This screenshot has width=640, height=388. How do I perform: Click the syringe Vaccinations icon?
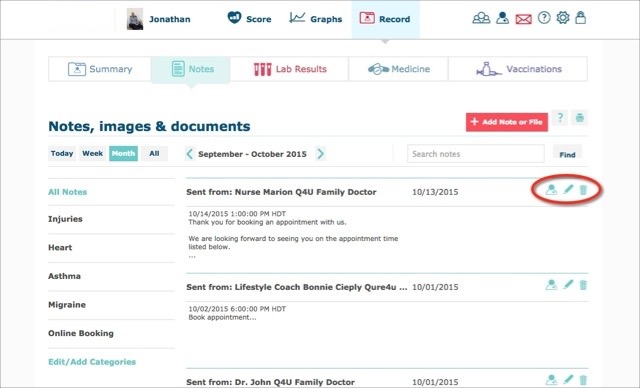point(488,69)
